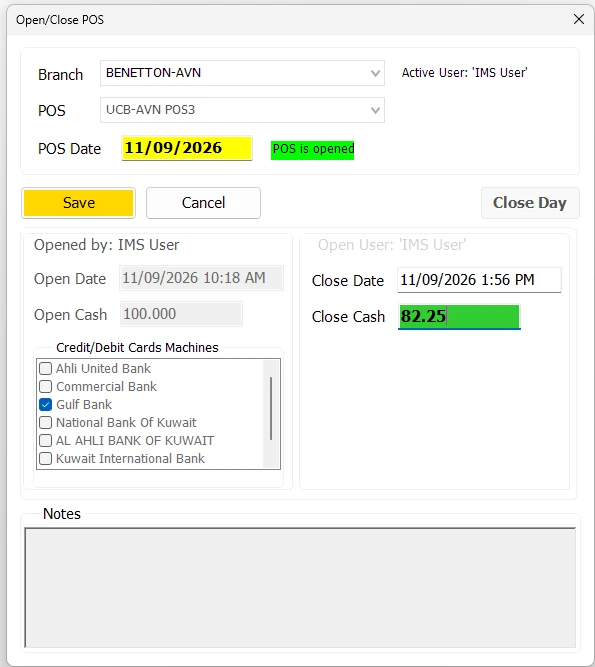Uncheck the Gulf Bank checkbox
The height and width of the screenshot is (667, 595).
click(x=46, y=405)
